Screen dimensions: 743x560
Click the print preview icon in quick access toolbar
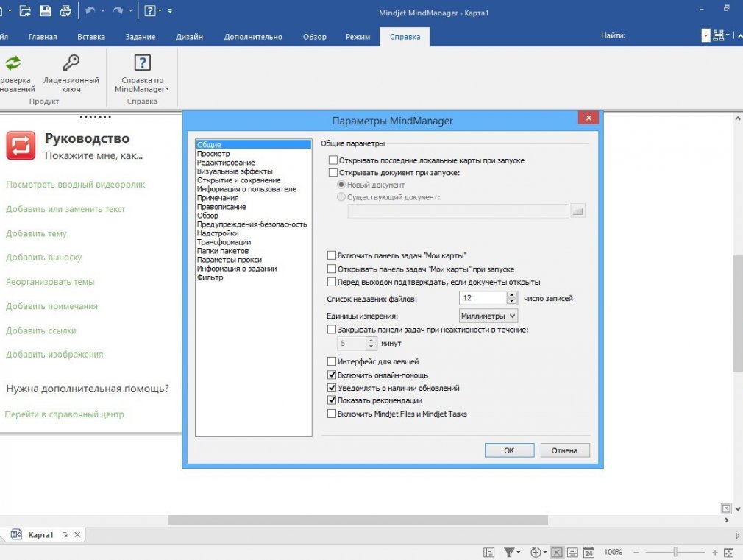point(65,10)
